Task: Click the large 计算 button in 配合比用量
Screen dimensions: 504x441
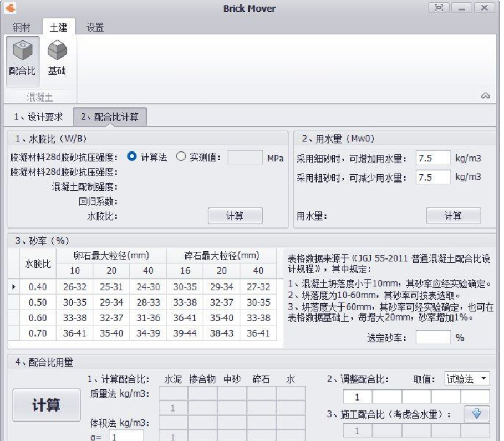Action: [x=46, y=404]
